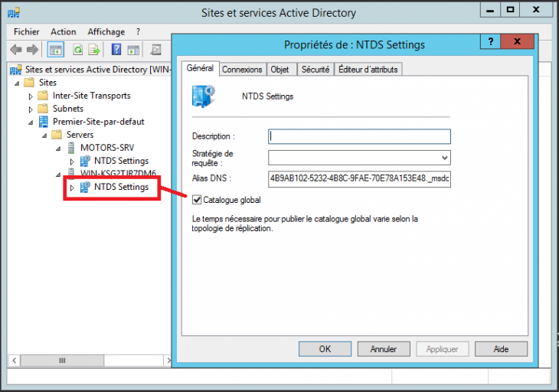Collapse the Premier-Site-par-defaut node
The height and width of the screenshot is (392, 559).
pyautogui.click(x=31, y=122)
